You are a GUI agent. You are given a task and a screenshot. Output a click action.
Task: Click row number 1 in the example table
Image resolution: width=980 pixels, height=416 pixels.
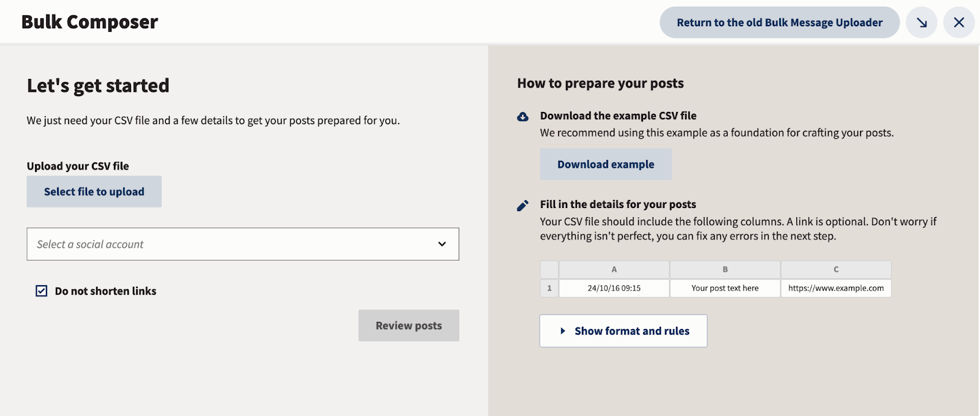pos(549,288)
